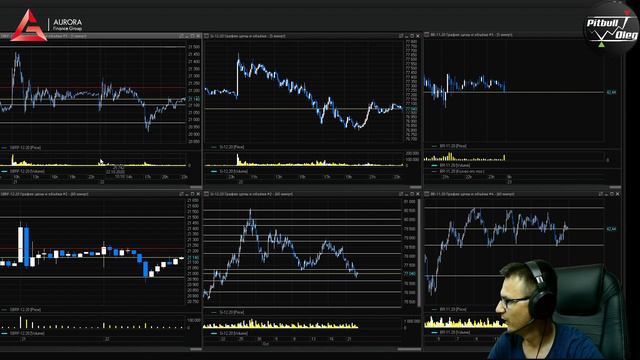Select tall white candle in SBRF-12.20 60-minute chart
Screen dimensions: 640x360
click(x=20, y=245)
